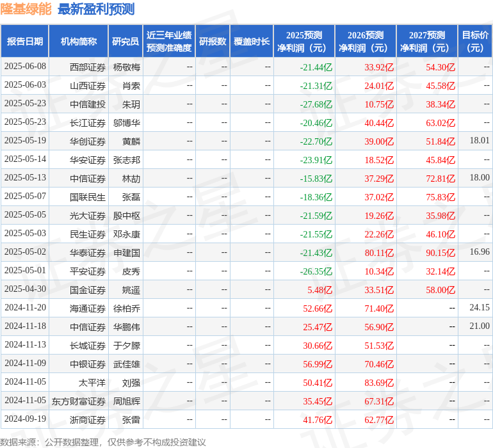493x448 pixels.
Task: Click the 目标价 column header
Action: pyautogui.click(x=475, y=42)
